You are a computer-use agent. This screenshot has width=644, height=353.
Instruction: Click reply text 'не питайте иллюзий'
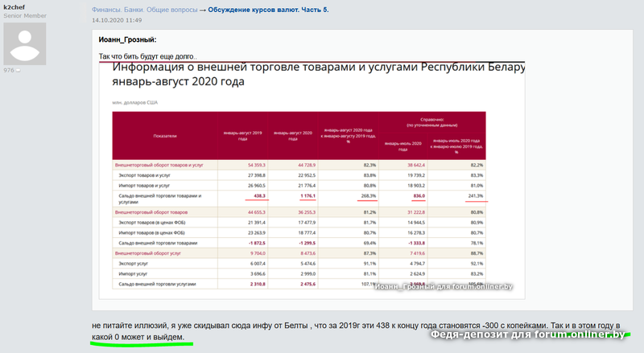coord(130,326)
